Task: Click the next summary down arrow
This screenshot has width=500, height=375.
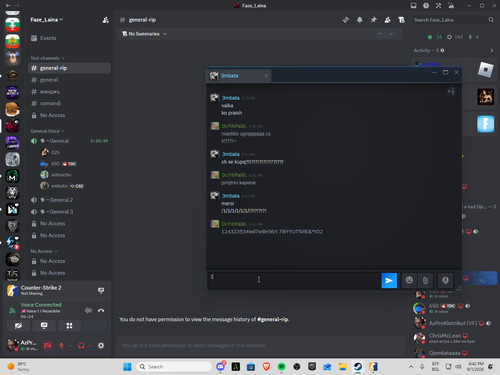Action: click(x=391, y=34)
